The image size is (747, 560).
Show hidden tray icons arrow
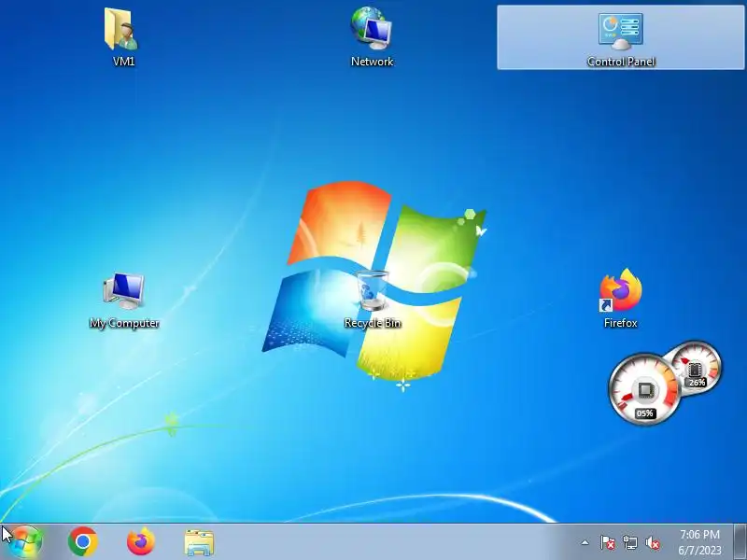(x=585, y=542)
